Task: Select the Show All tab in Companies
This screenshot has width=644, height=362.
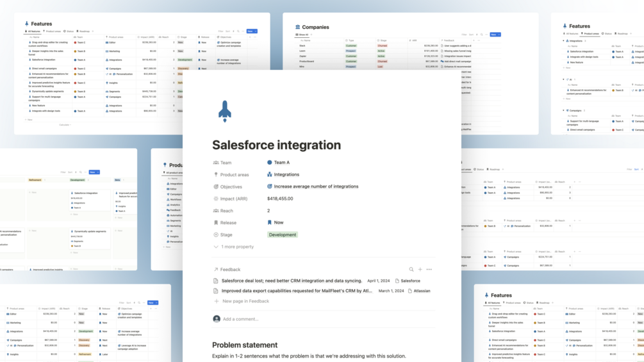Action: [302, 35]
